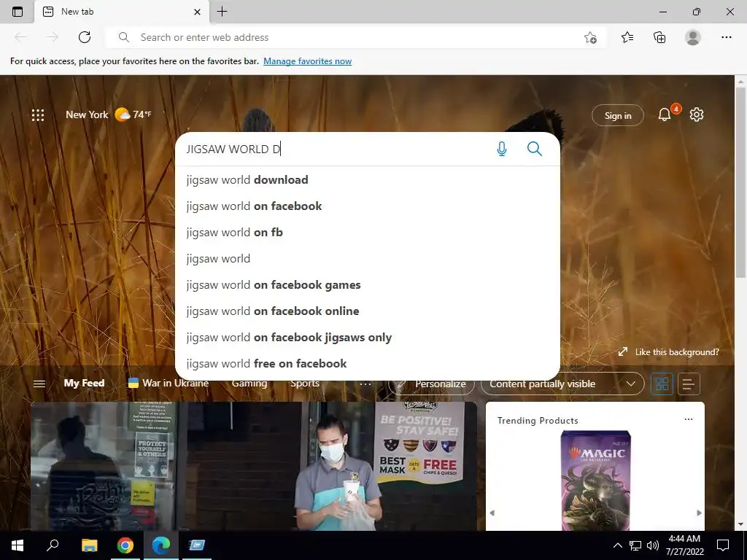747x560 pixels.
Task: Select jigsaw world free on facebook
Action: [x=368, y=363]
